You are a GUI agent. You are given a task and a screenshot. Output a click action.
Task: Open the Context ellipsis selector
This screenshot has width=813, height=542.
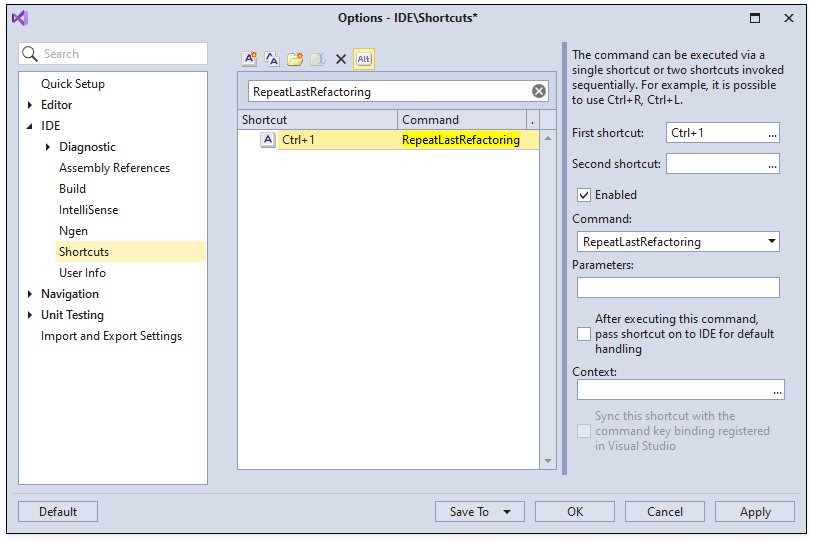[777, 390]
